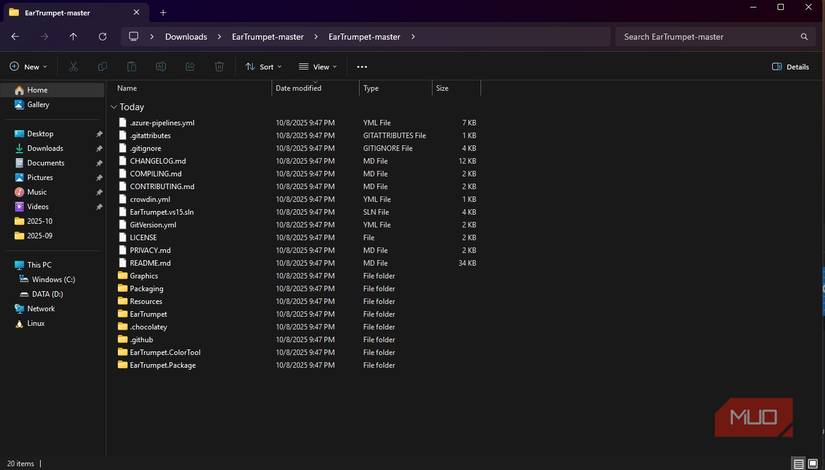
Task: Click the first EarTrumpet-master breadcrumb
Action: [x=268, y=37]
